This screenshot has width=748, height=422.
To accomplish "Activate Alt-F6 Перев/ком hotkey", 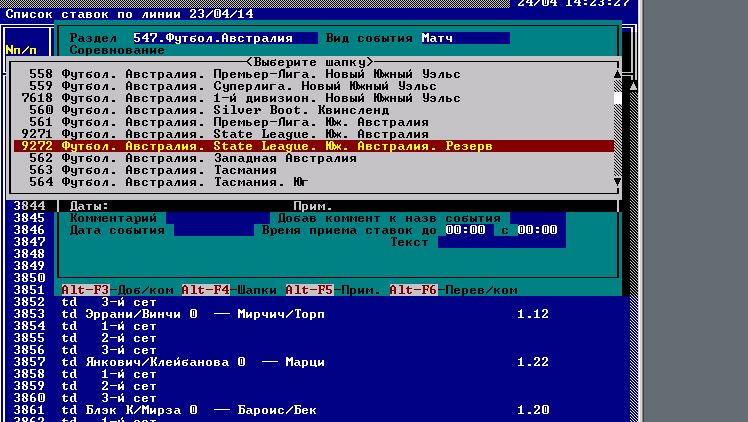I will [454, 290].
